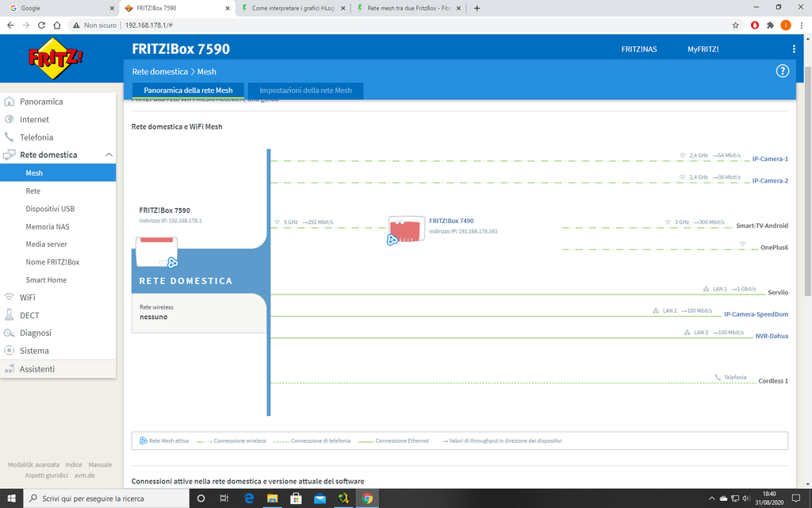Open a new browser tab
Screen dimensions: 812x508
coord(477,8)
